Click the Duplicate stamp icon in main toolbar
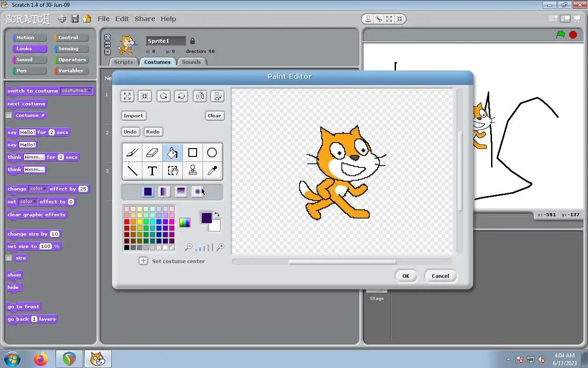Viewport: 588px width, 368px height. (368, 19)
